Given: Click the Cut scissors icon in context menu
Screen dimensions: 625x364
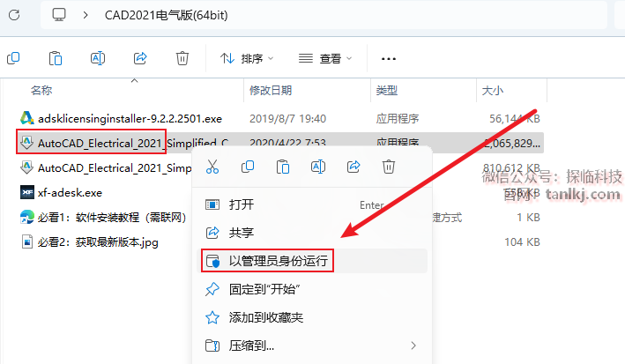Looking at the screenshot, I should [x=212, y=167].
